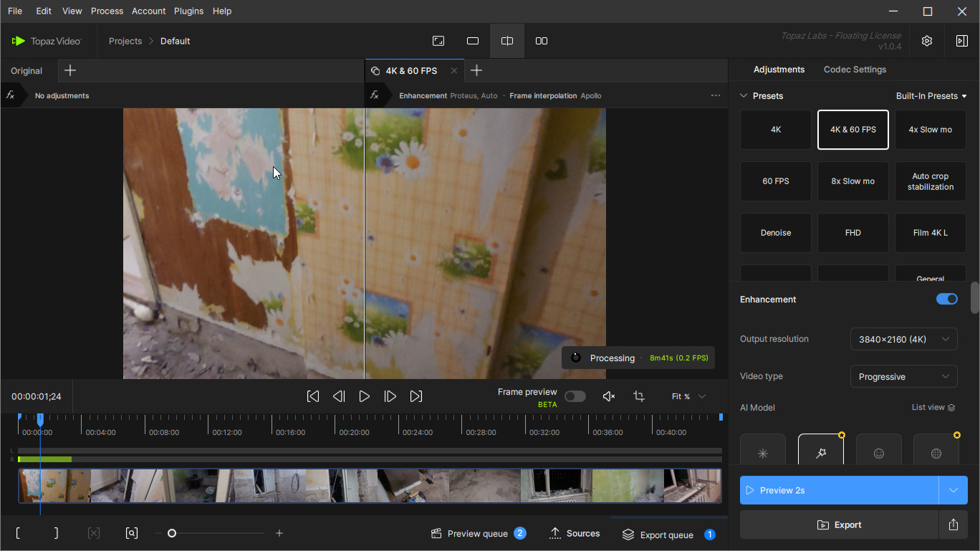Step forward one frame
980x551 pixels.
click(390, 396)
